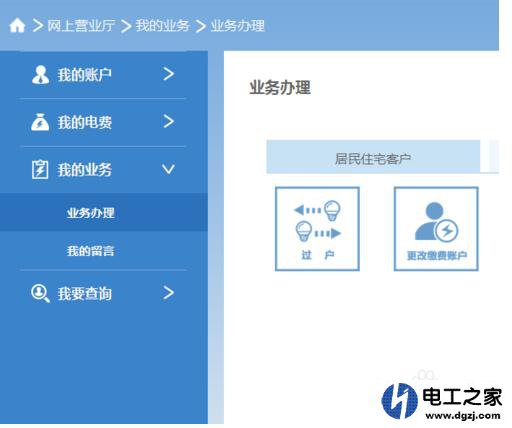This screenshot has width=512, height=428.
Task: Click the 电工之家 logo watermark
Action: [x=442, y=401]
